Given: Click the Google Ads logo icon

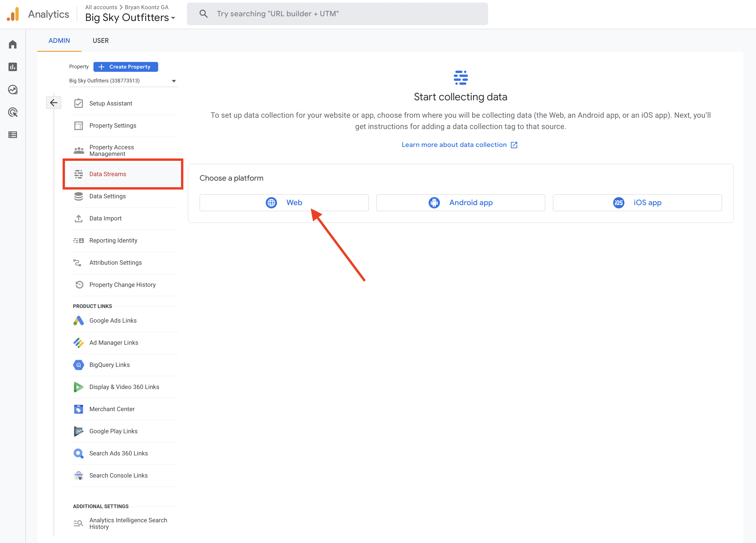Looking at the screenshot, I should click(x=78, y=320).
